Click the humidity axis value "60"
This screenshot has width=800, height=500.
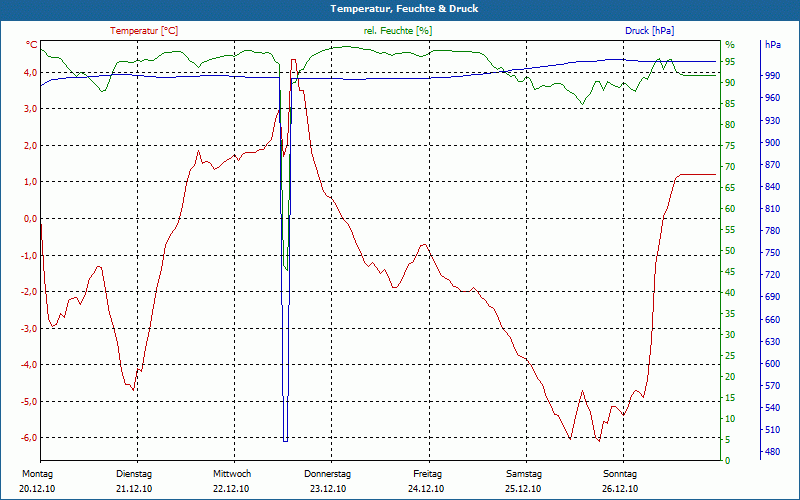tap(730, 209)
